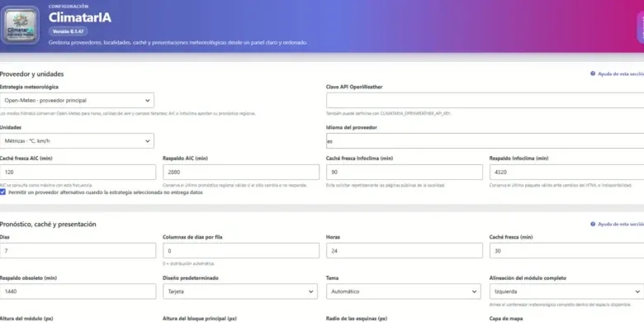The width and height of the screenshot is (644, 322).
Task: Expand Diseño predeterminado dropdown Tarjeta
Action: [x=240, y=291]
